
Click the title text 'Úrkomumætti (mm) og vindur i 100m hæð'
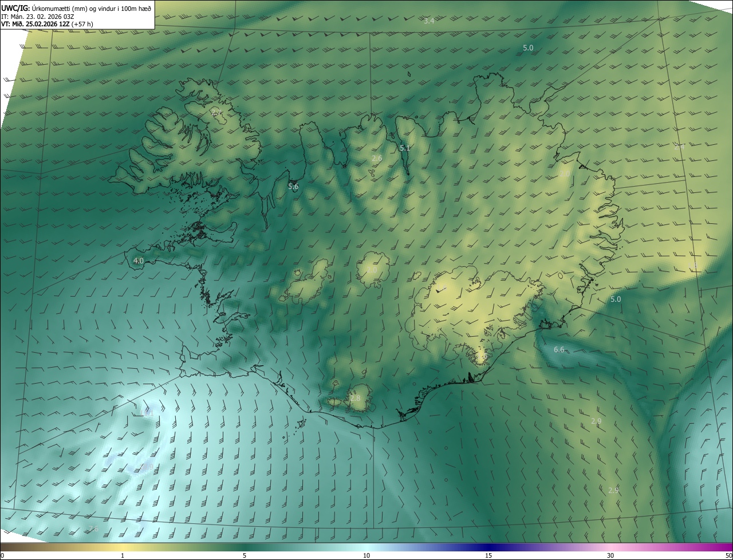coord(91,8)
